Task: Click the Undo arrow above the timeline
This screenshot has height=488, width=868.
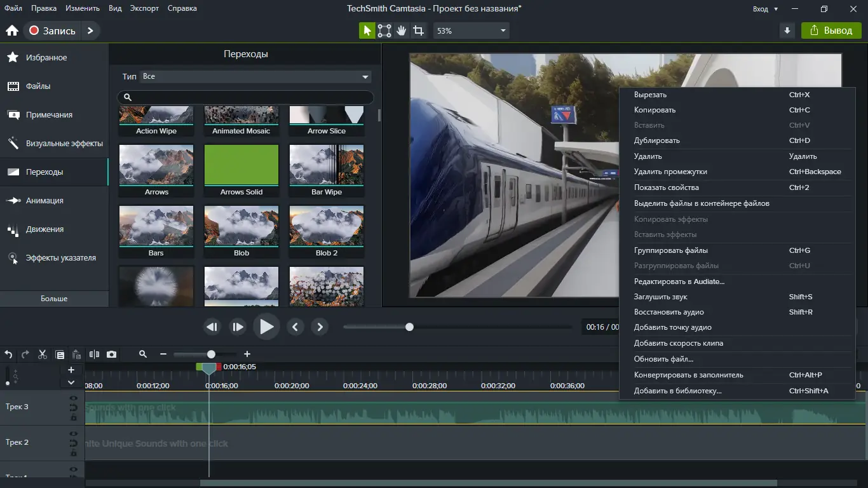Action: [x=8, y=355]
